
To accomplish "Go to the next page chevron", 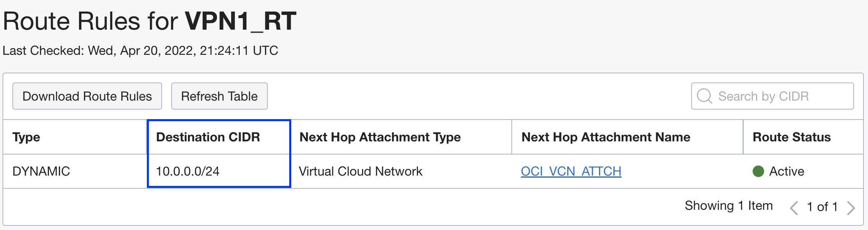I will (x=851, y=207).
